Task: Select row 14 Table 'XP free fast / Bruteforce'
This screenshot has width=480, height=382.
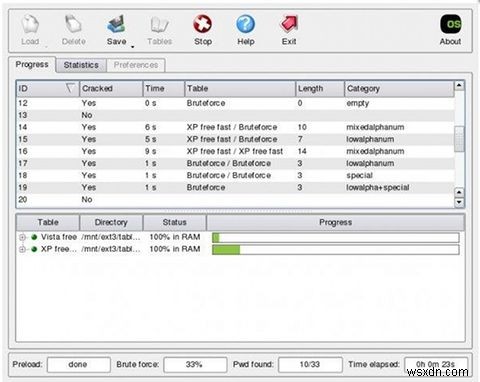Action: coord(232,127)
